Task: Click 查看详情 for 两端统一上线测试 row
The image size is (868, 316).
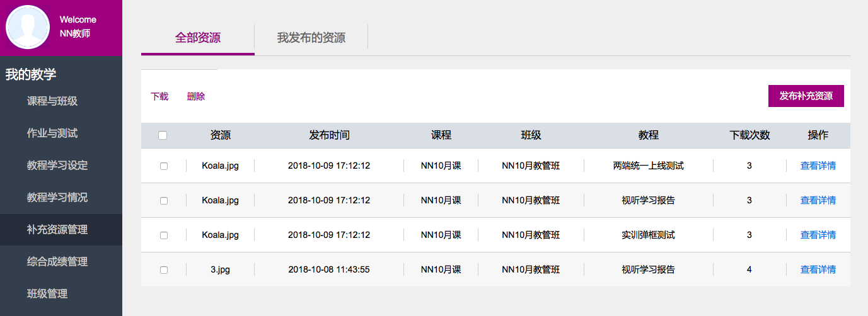Action: tap(818, 166)
